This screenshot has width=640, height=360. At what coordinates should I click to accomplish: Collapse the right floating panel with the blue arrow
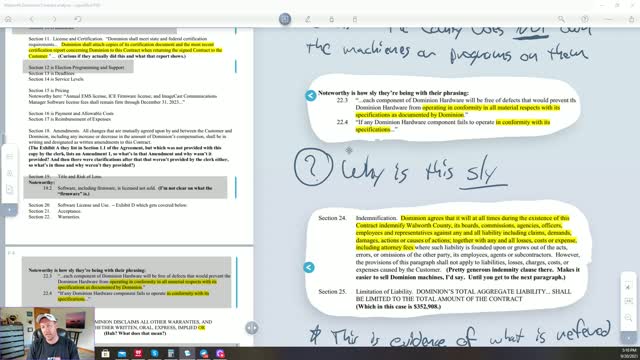tap(629, 338)
